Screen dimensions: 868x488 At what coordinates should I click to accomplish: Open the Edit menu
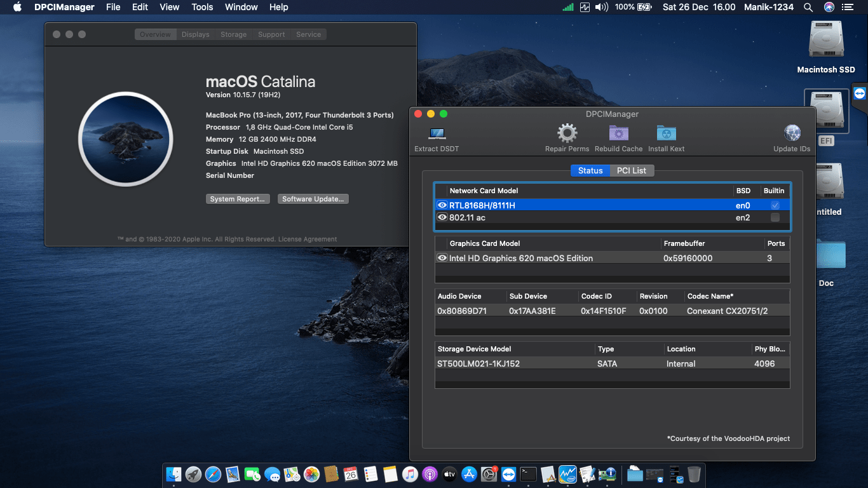click(140, 7)
